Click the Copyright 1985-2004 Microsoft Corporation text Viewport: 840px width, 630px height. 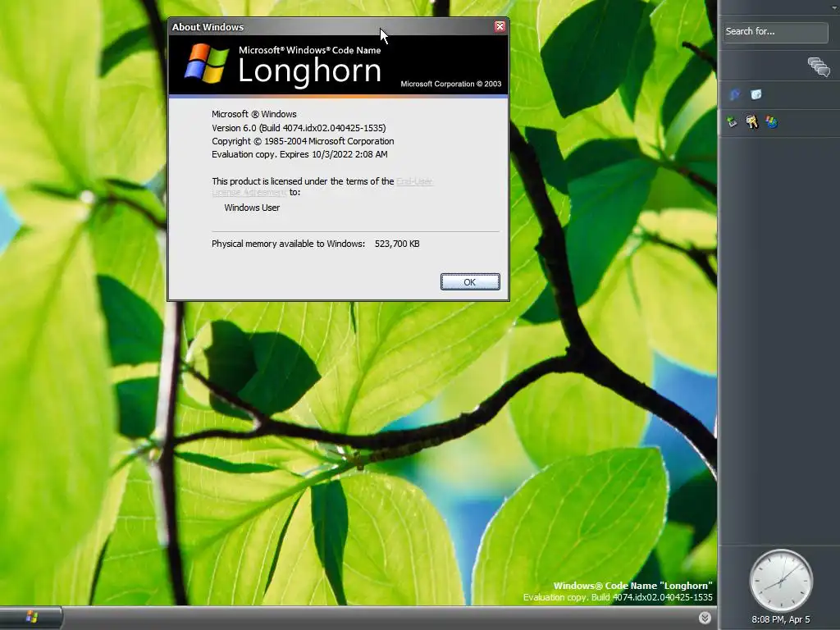(303, 141)
